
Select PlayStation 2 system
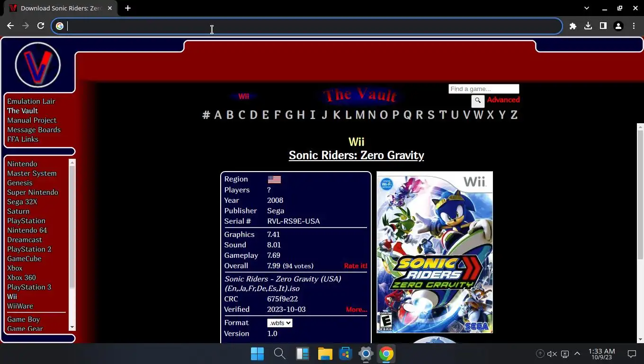[x=29, y=249]
